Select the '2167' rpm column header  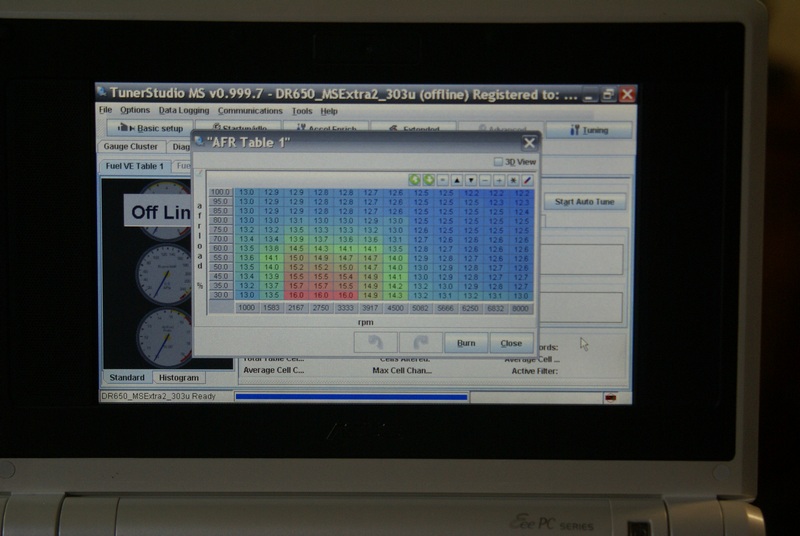click(296, 308)
